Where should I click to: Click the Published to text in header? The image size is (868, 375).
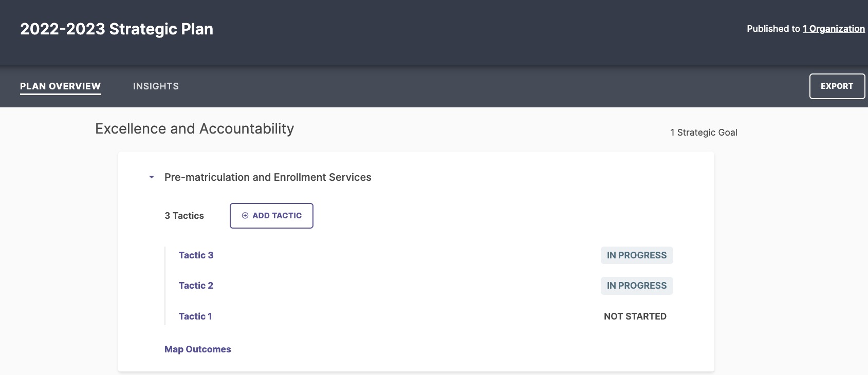[x=773, y=29]
